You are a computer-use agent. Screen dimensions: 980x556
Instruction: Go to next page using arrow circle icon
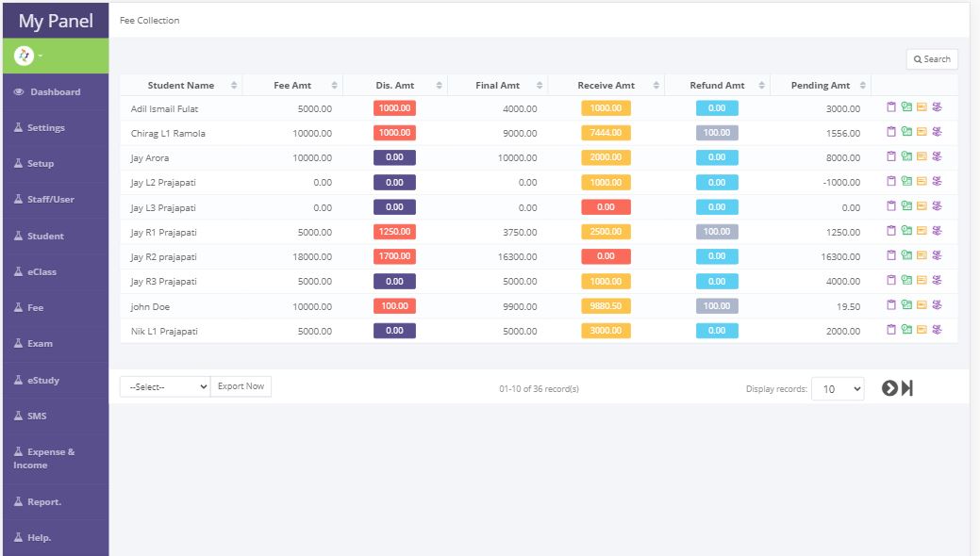pyautogui.click(x=889, y=388)
